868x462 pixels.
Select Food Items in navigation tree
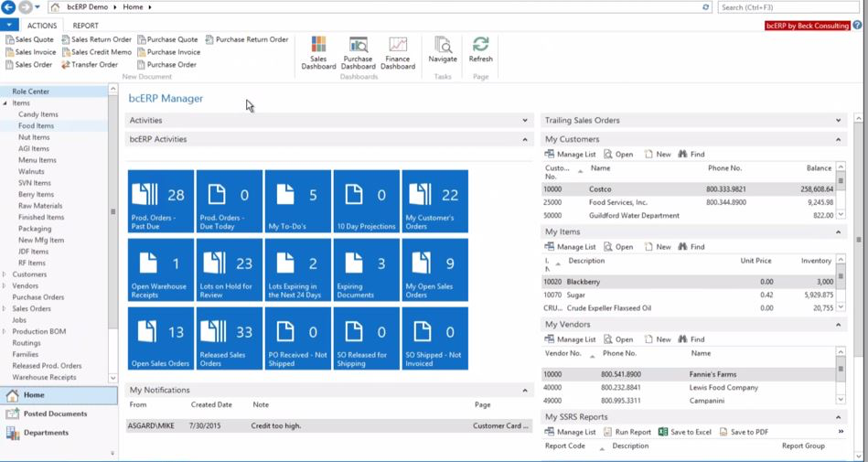(36, 125)
